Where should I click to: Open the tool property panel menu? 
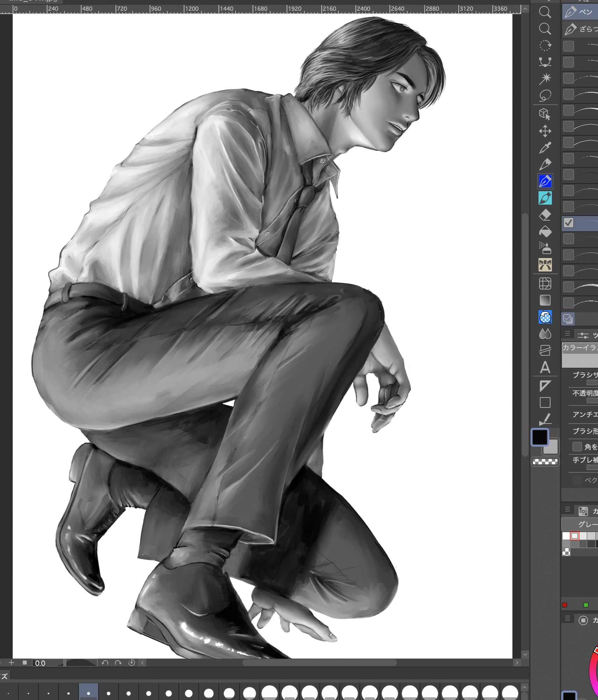[568, 334]
